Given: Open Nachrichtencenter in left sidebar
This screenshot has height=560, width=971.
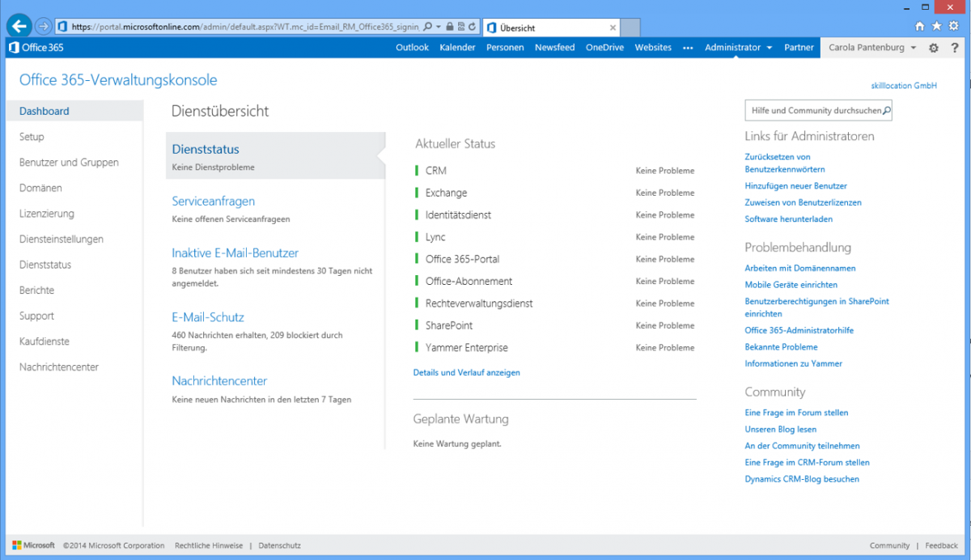Looking at the screenshot, I should 59,367.
